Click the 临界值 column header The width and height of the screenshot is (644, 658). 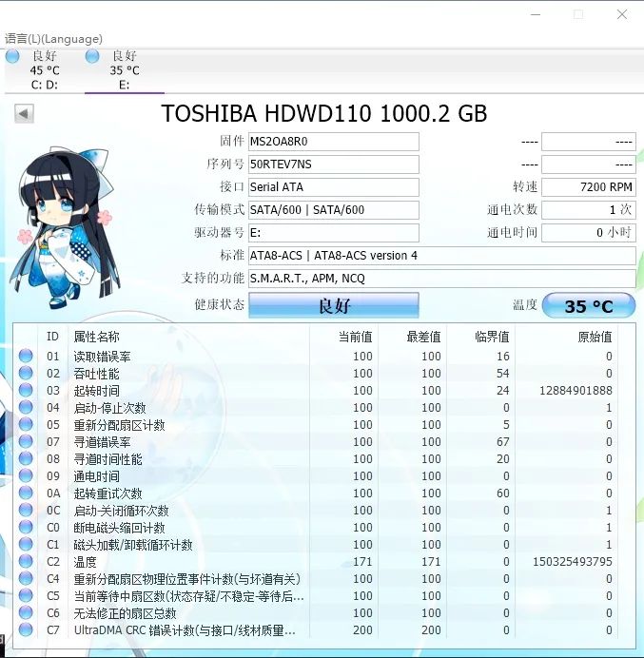(x=492, y=337)
